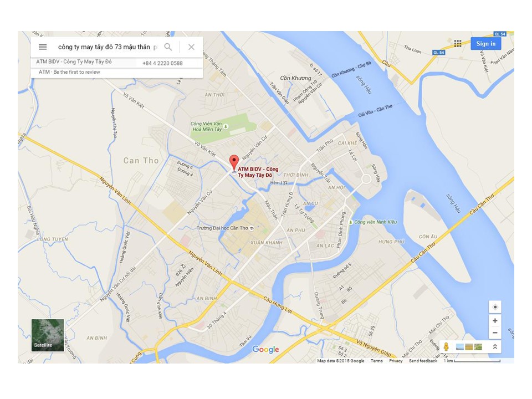Show my location with the target icon
Screen dimensions: 532x399
pos(495,307)
